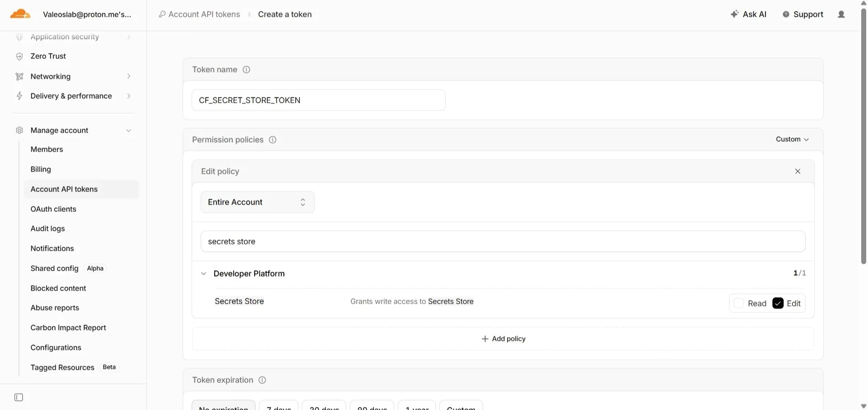Collapse the Developer Platform permission group

204,274
